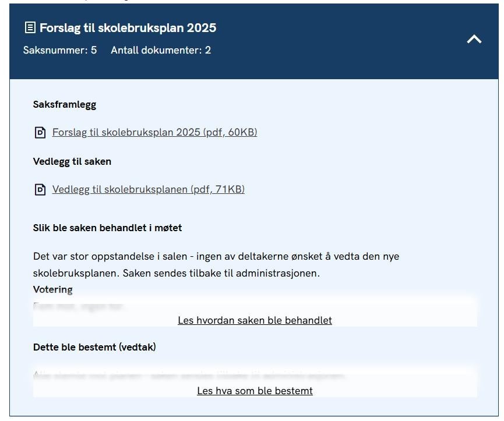
Task: Click the document icon beside the header title
Action: pyautogui.click(x=30, y=27)
